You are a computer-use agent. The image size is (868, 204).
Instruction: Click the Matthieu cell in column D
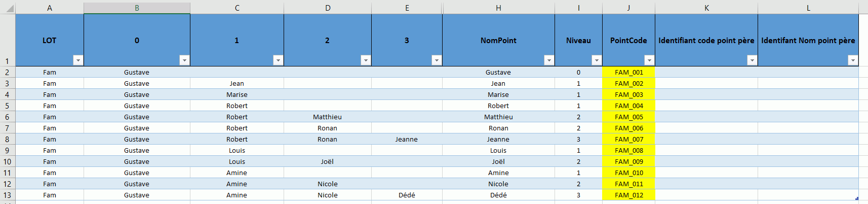[327, 117]
